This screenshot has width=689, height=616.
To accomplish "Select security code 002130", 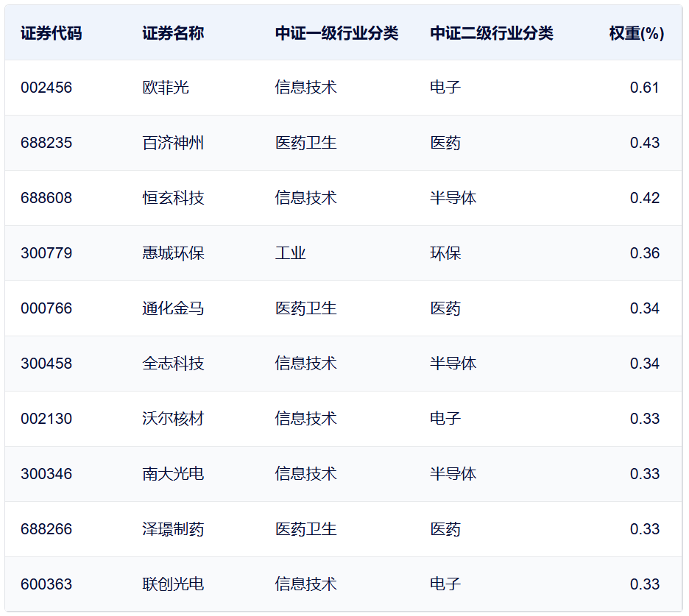I will pyautogui.click(x=46, y=419).
